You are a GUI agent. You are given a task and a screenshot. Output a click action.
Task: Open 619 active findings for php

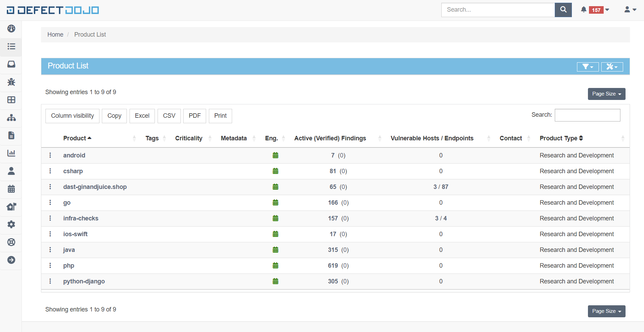(x=333, y=266)
